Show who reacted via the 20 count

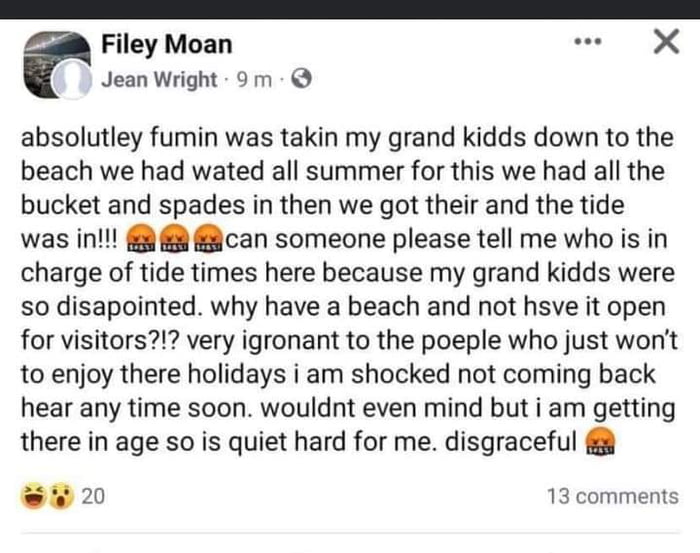pyautogui.click(x=92, y=496)
